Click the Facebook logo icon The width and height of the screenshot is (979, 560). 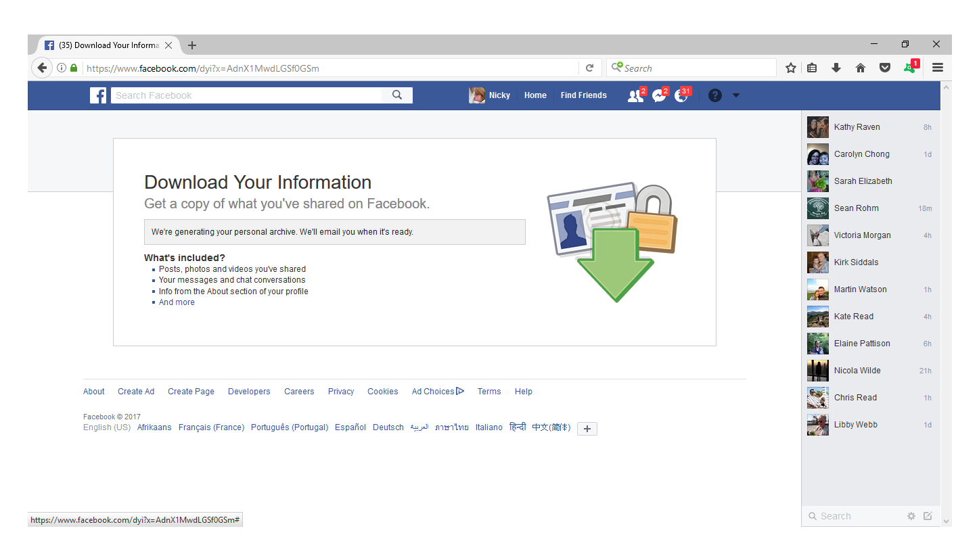[98, 95]
